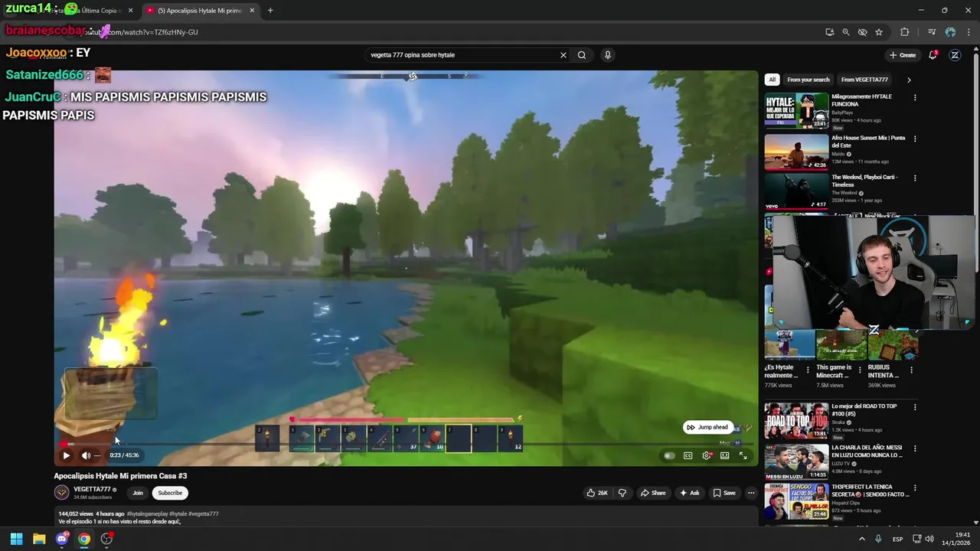Click the search magnifier button

click(582, 55)
